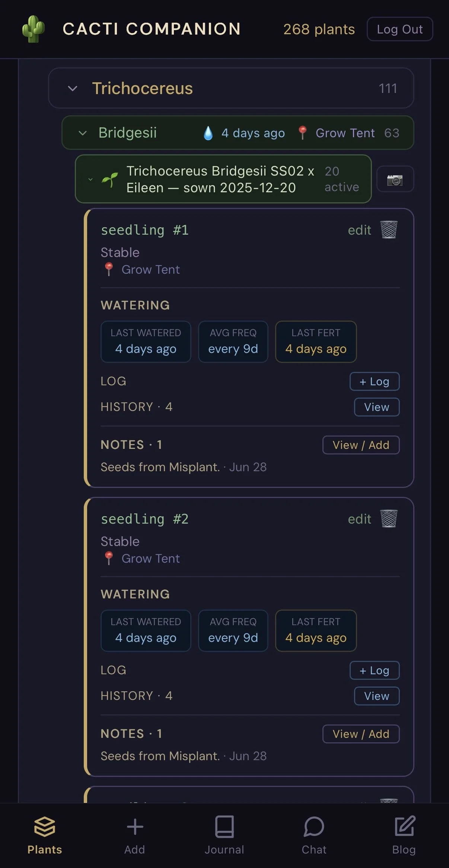Add a log entry for seedling #1
449x868 pixels.
pos(375,381)
